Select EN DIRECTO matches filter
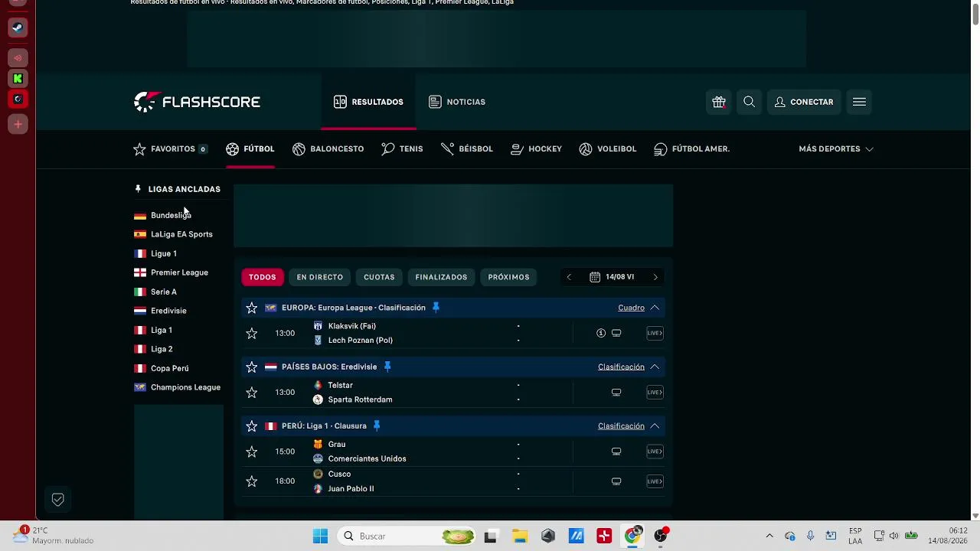980x551 pixels. click(x=319, y=277)
